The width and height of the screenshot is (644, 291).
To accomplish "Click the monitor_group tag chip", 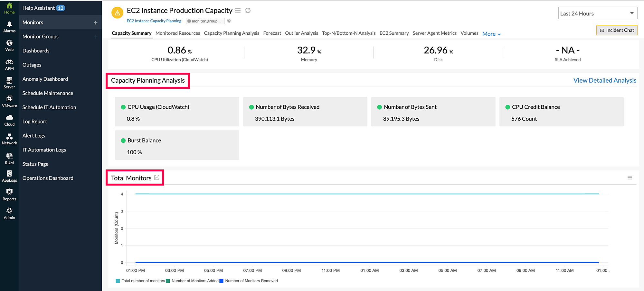I will click(x=205, y=21).
